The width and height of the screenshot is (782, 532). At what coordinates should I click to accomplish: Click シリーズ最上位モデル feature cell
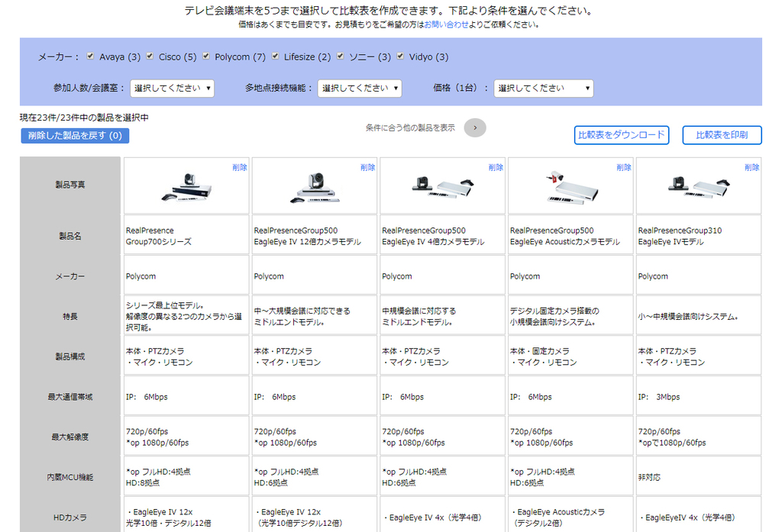[x=186, y=316]
